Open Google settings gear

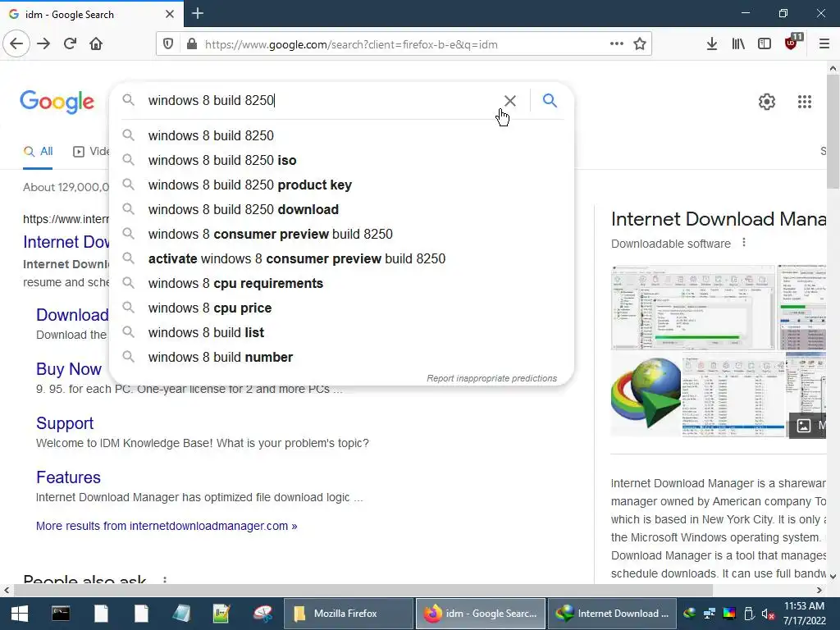click(x=767, y=102)
